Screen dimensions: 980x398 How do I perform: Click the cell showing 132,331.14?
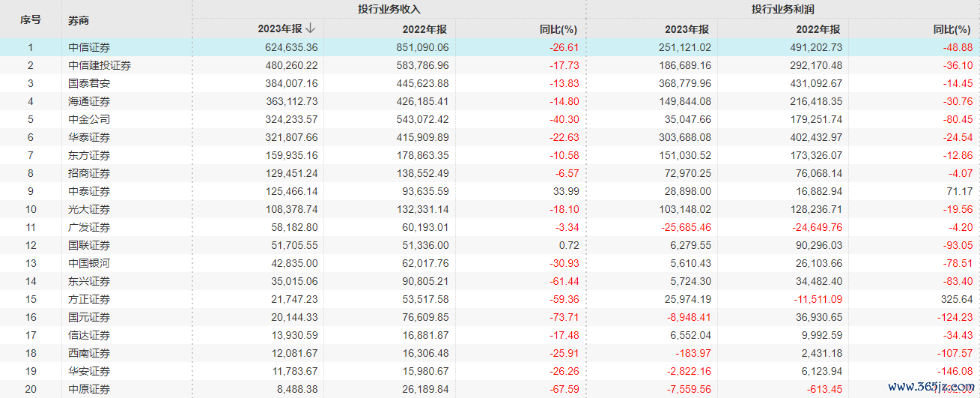pos(423,209)
